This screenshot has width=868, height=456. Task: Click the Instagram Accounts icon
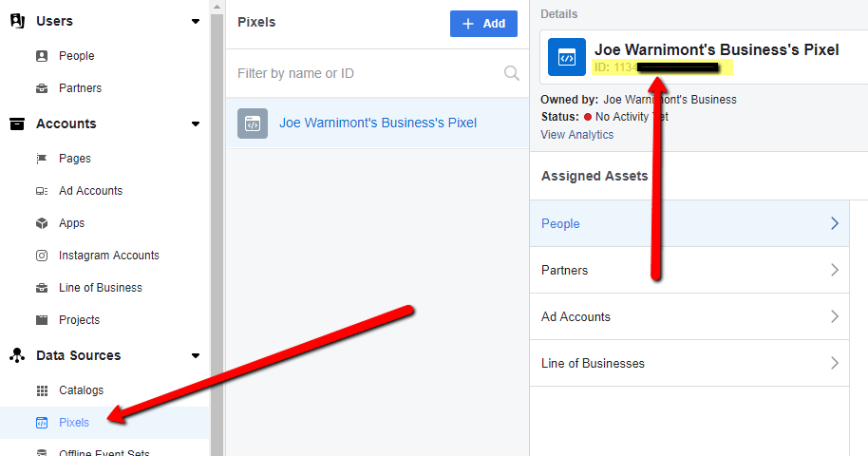pos(42,256)
